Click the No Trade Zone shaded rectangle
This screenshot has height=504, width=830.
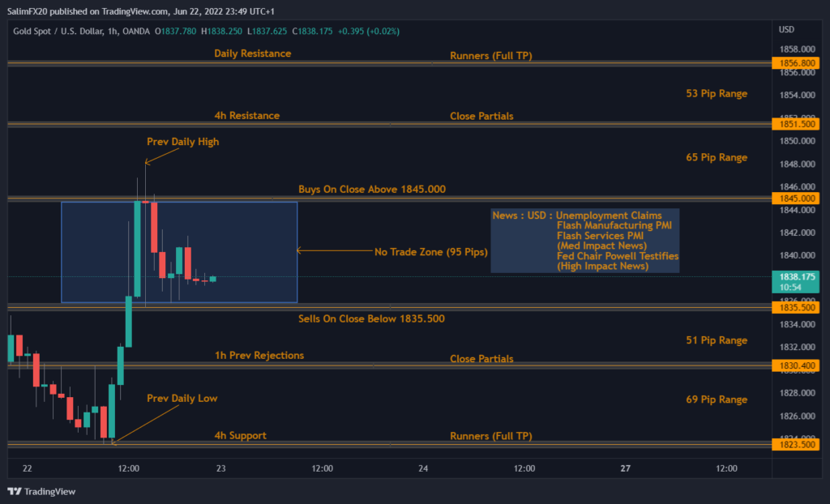point(178,251)
